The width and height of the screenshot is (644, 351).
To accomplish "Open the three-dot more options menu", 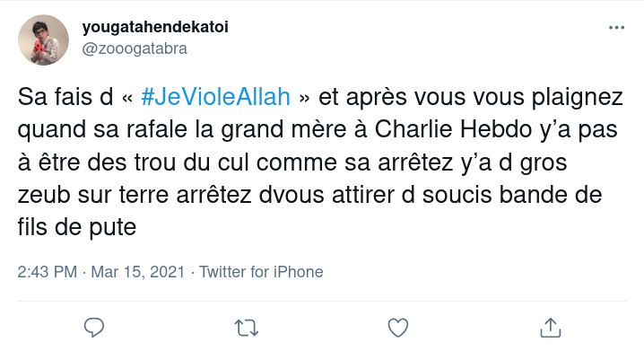I will click(x=616, y=28).
